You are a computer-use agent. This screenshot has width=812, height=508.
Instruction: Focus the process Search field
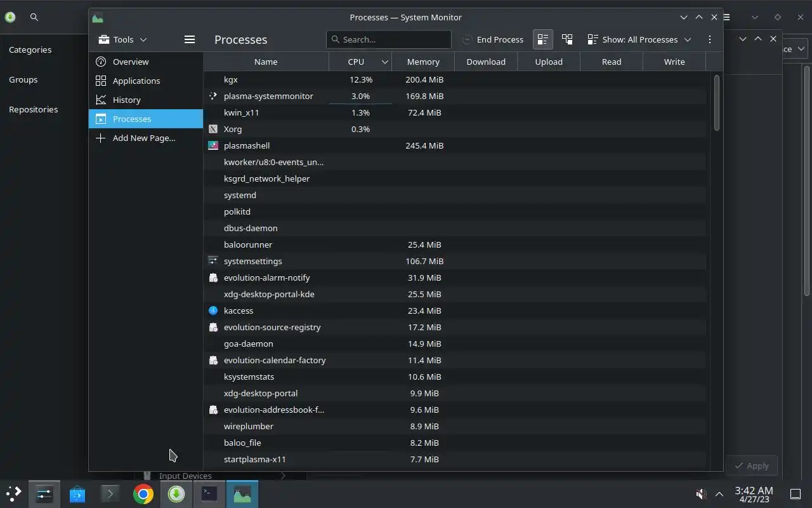pyautogui.click(x=388, y=39)
